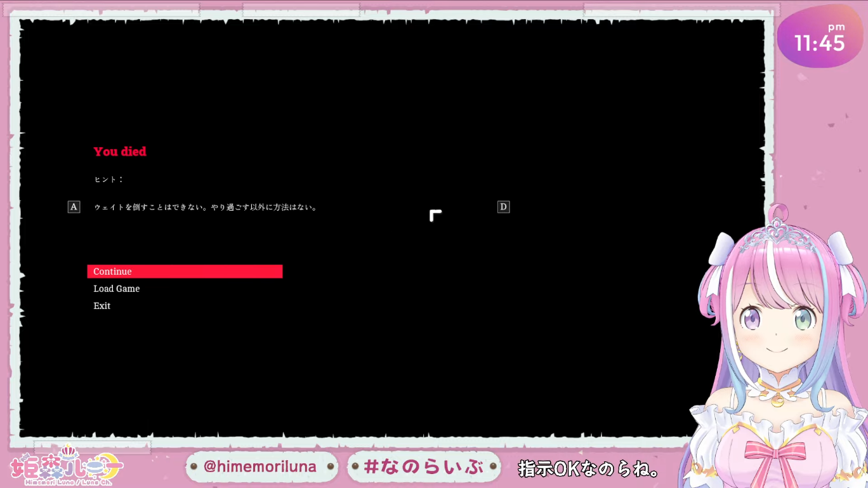Click the #なのらいぶ hashtag badge
Viewport: 868px width, 488px height.
tap(424, 467)
